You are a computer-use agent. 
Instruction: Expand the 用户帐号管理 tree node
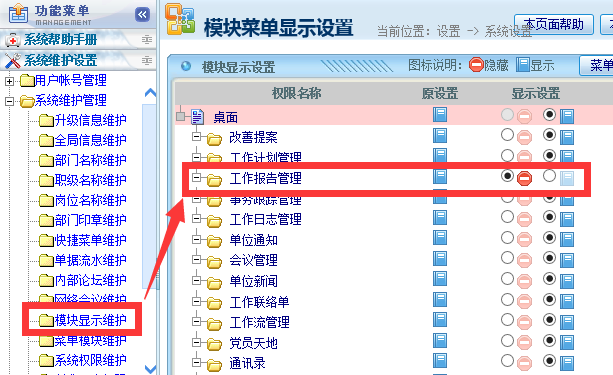coord(9,81)
